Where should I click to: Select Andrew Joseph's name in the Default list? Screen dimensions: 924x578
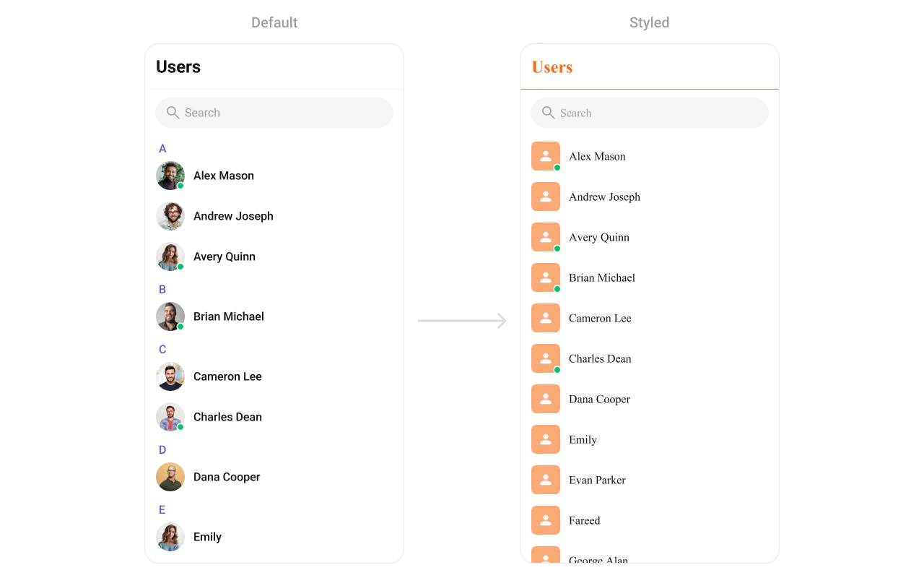233,216
